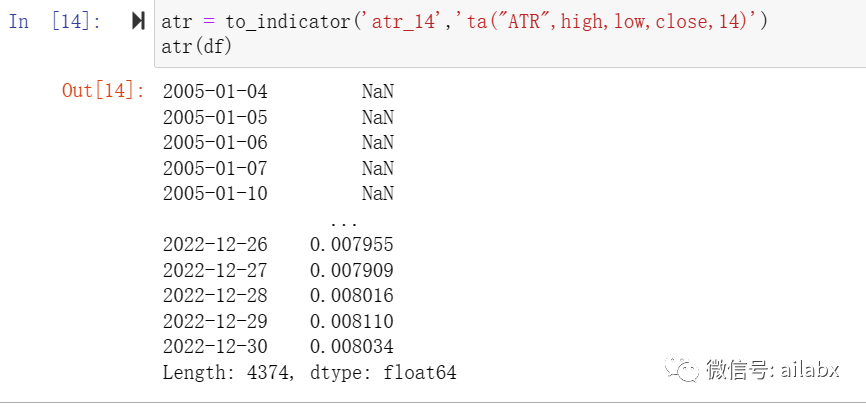Click the run cell icon beside In [14]
Viewport: 866px width, 407px height.
click(x=138, y=21)
